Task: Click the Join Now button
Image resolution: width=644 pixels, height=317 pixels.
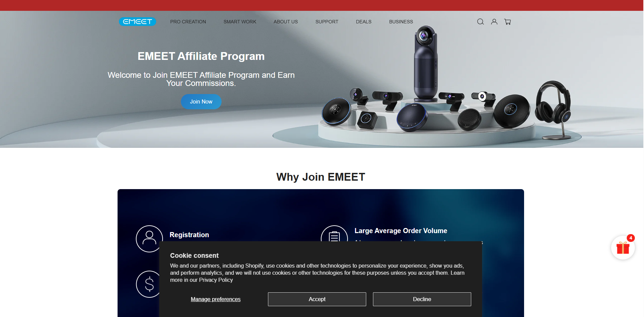Action: (201, 101)
